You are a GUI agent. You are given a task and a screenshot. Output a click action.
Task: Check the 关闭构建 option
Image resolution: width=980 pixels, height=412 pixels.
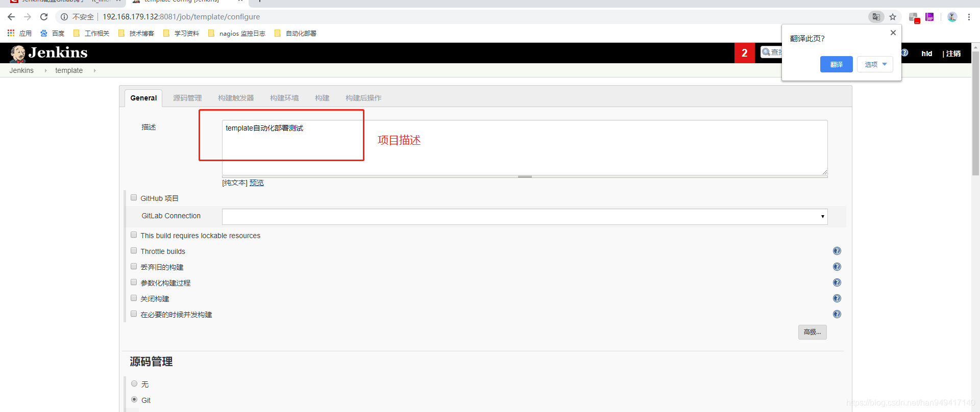[134, 298]
